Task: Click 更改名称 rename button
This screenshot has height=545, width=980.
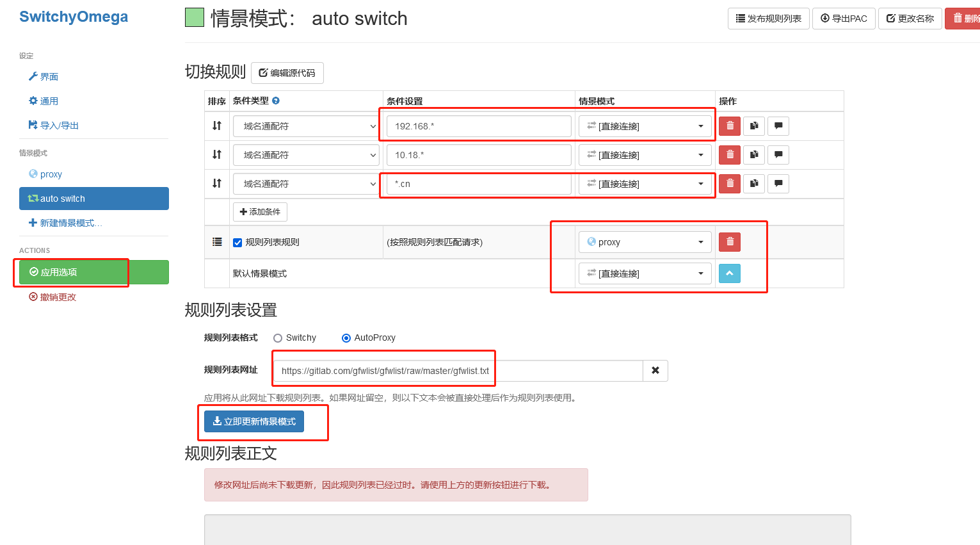Action: point(910,19)
